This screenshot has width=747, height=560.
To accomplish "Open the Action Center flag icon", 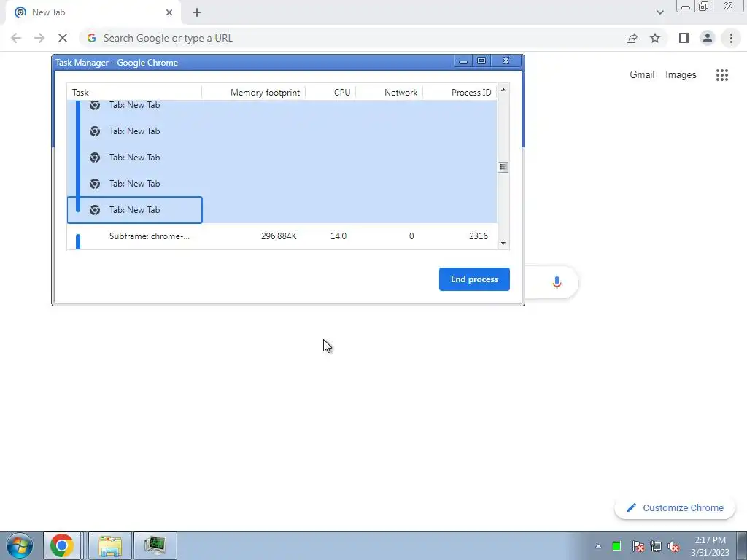I will (x=638, y=546).
